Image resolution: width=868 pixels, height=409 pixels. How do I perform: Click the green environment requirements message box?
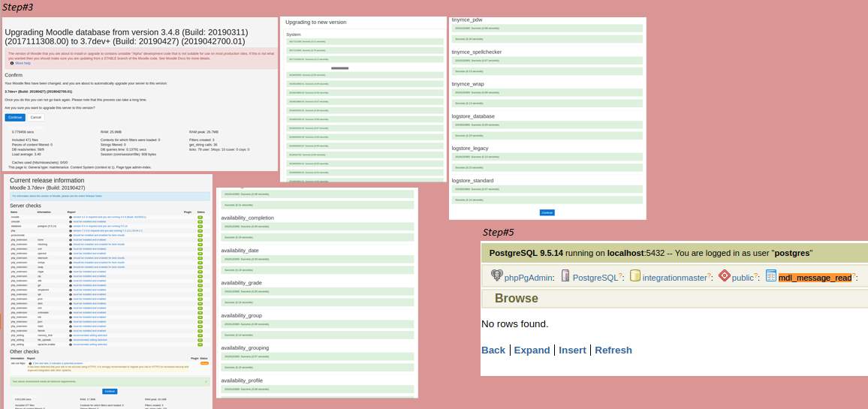pos(110,381)
